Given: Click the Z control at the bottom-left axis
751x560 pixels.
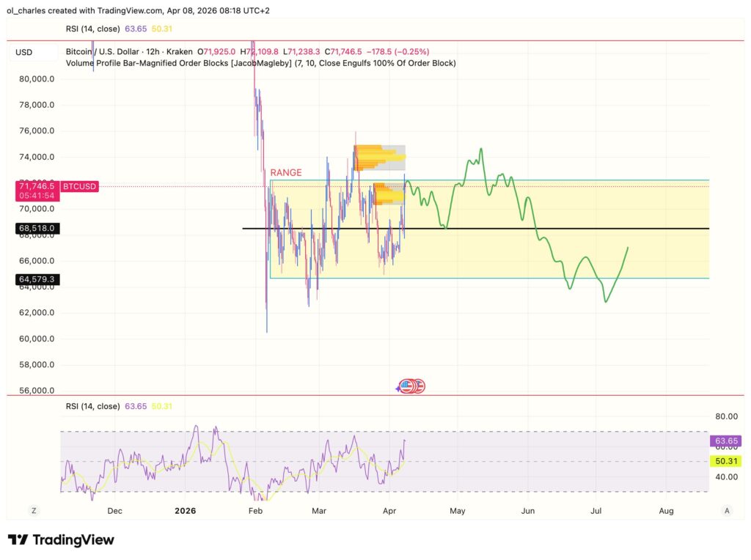Looking at the screenshot, I should point(34,510).
